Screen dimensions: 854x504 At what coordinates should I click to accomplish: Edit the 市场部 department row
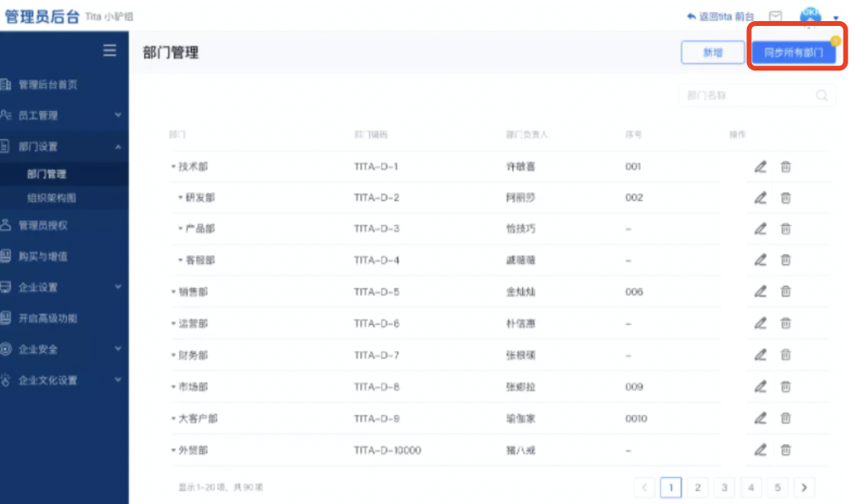(760, 387)
